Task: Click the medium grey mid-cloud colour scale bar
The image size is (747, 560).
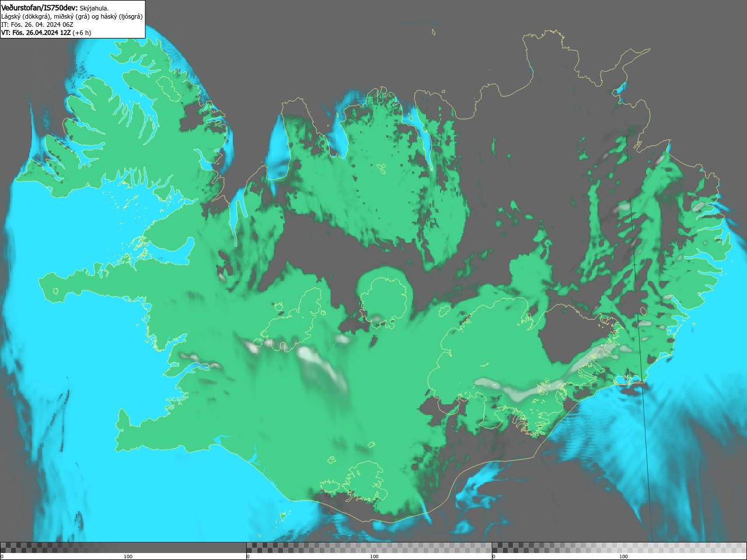Action: pyautogui.click(x=369, y=547)
